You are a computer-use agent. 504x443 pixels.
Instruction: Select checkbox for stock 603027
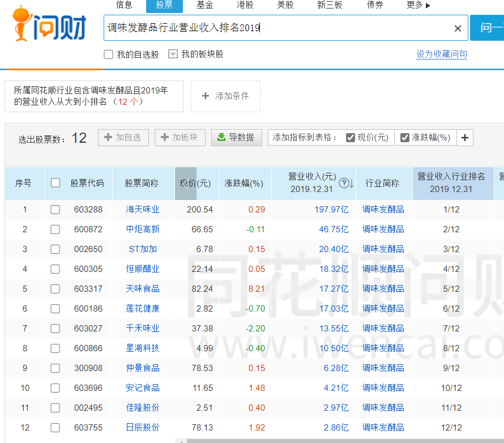[x=55, y=329]
